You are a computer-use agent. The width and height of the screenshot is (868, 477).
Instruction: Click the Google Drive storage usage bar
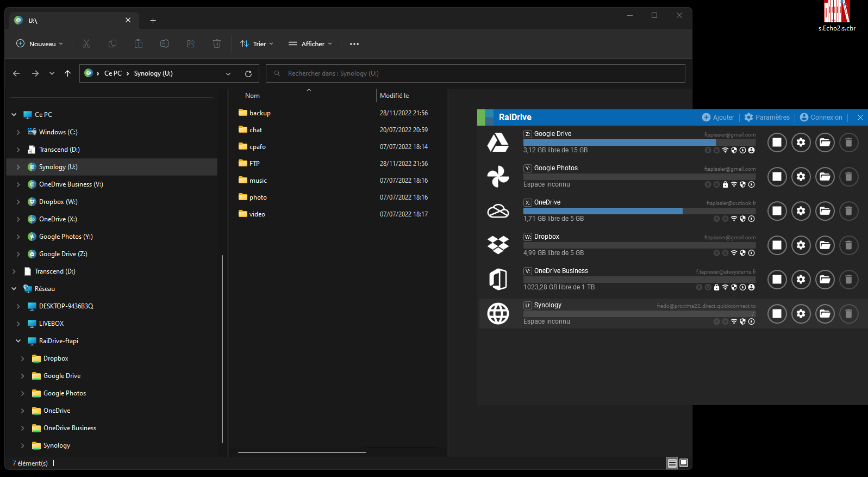click(639, 143)
